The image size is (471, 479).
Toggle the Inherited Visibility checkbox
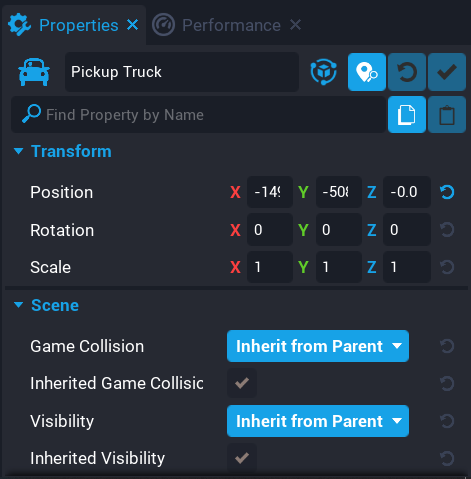242,458
